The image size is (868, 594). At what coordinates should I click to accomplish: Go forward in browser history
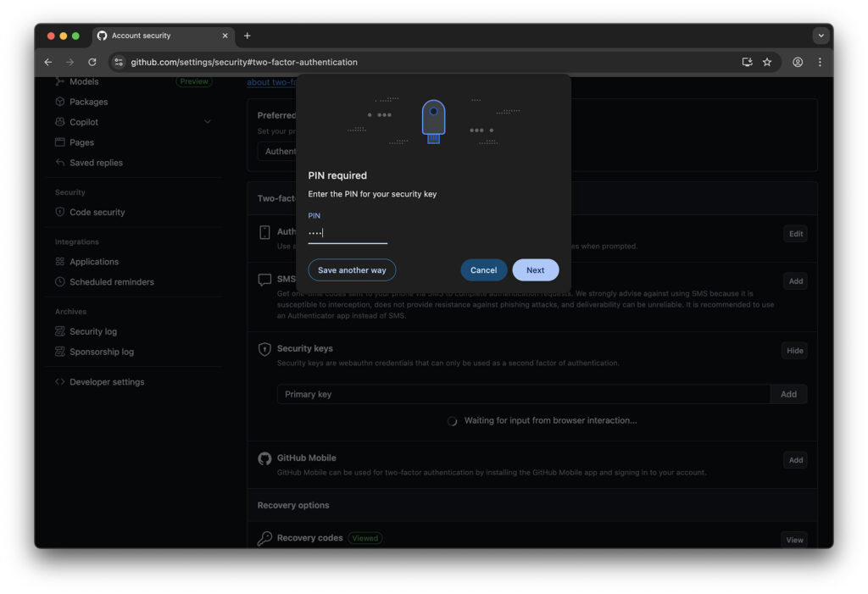click(x=70, y=62)
